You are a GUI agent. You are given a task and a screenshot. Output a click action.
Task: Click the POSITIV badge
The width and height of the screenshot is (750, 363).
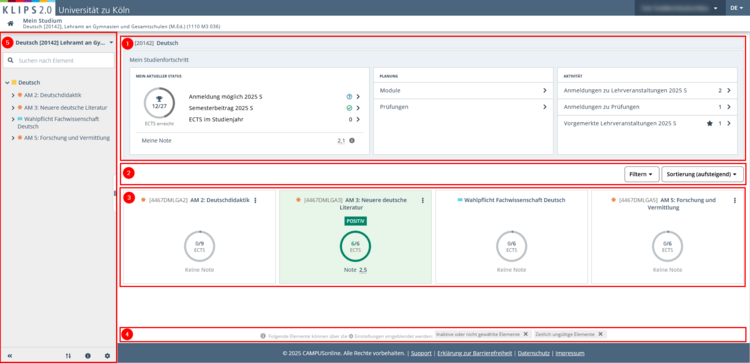[355, 221]
